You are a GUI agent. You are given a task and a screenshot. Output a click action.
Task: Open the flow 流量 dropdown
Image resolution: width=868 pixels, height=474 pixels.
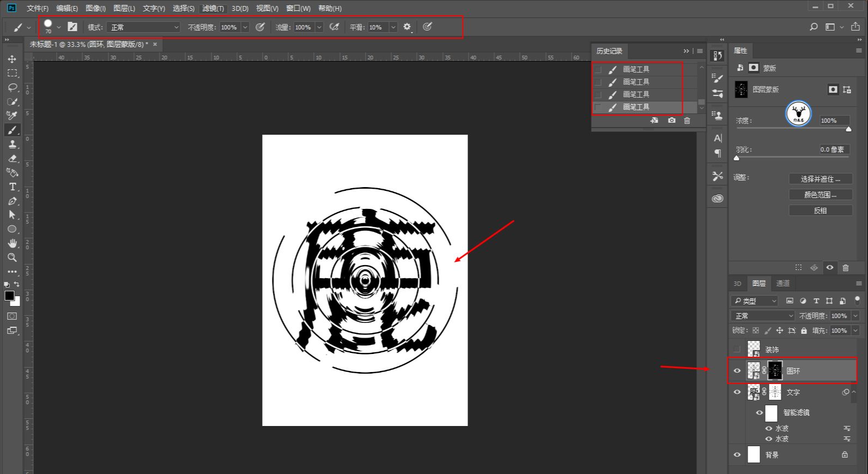pos(319,27)
